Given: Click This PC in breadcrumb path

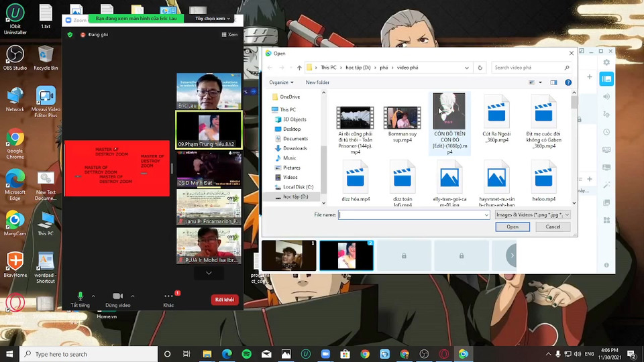Looking at the screenshot, I should click(x=329, y=68).
